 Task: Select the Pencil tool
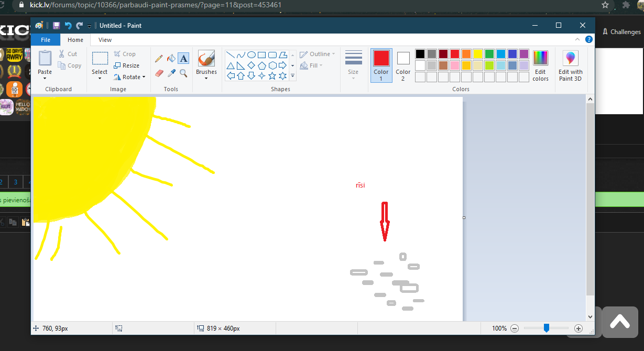pyautogui.click(x=159, y=58)
